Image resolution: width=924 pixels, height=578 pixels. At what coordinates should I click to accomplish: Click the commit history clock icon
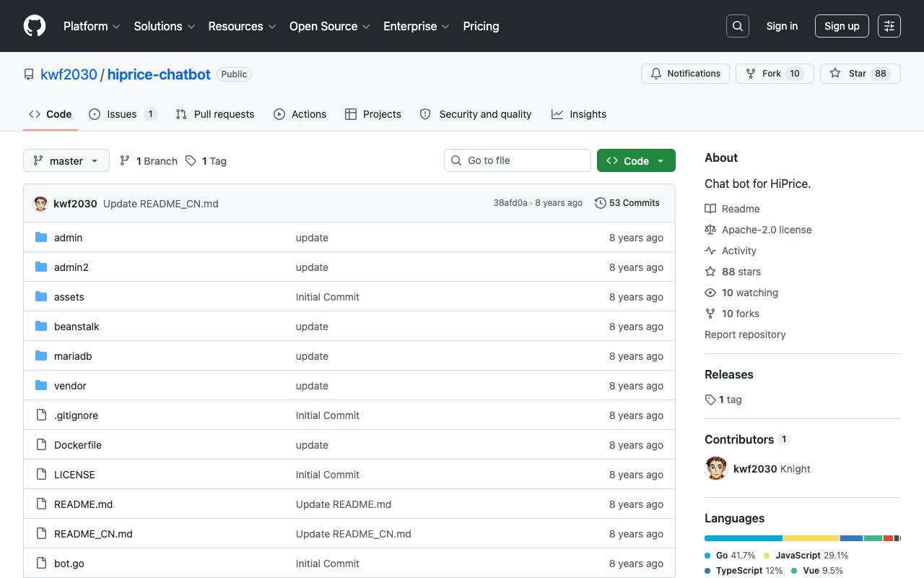(600, 203)
